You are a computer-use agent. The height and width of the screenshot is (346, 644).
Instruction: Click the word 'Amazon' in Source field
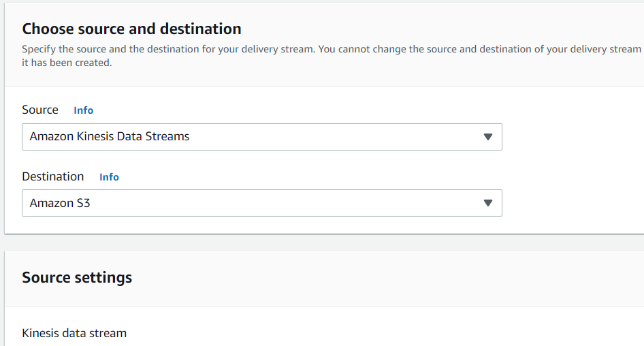(50, 136)
